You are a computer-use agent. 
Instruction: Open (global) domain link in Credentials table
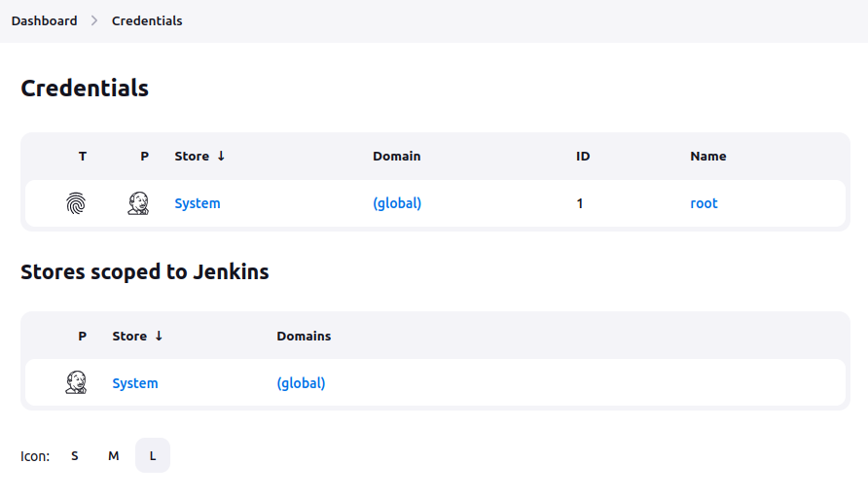[x=397, y=203]
